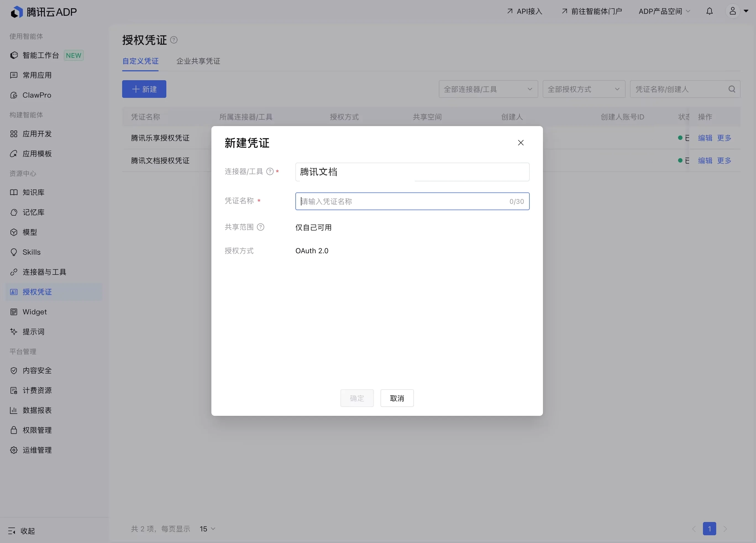Screen dimensions: 756x543
Task: Open the notification bell
Action: [x=709, y=11]
